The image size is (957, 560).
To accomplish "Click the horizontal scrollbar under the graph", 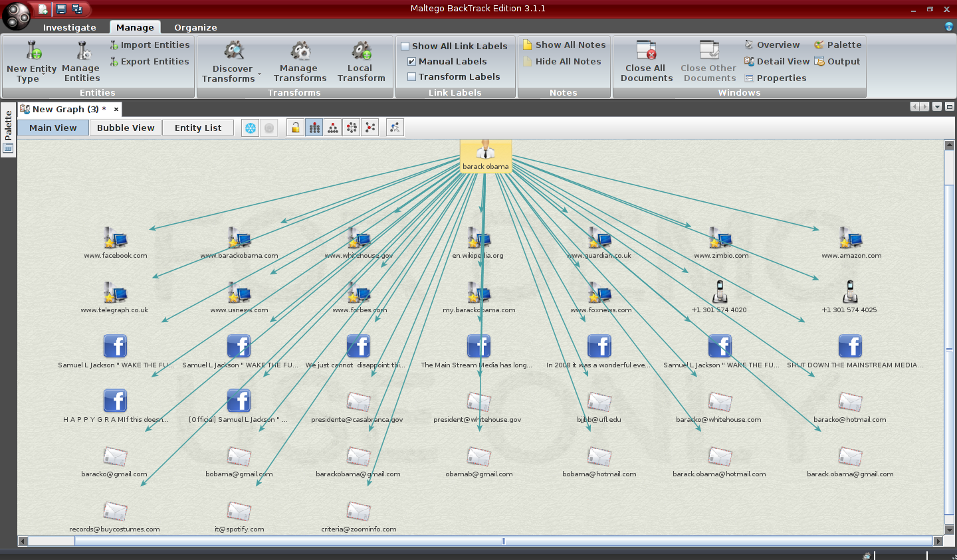I will (x=503, y=541).
